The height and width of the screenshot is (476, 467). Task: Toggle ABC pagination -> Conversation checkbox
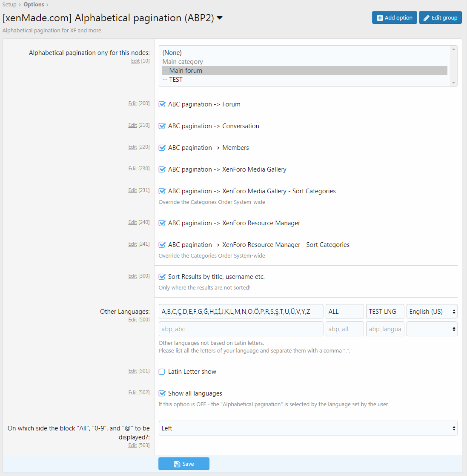(162, 126)
